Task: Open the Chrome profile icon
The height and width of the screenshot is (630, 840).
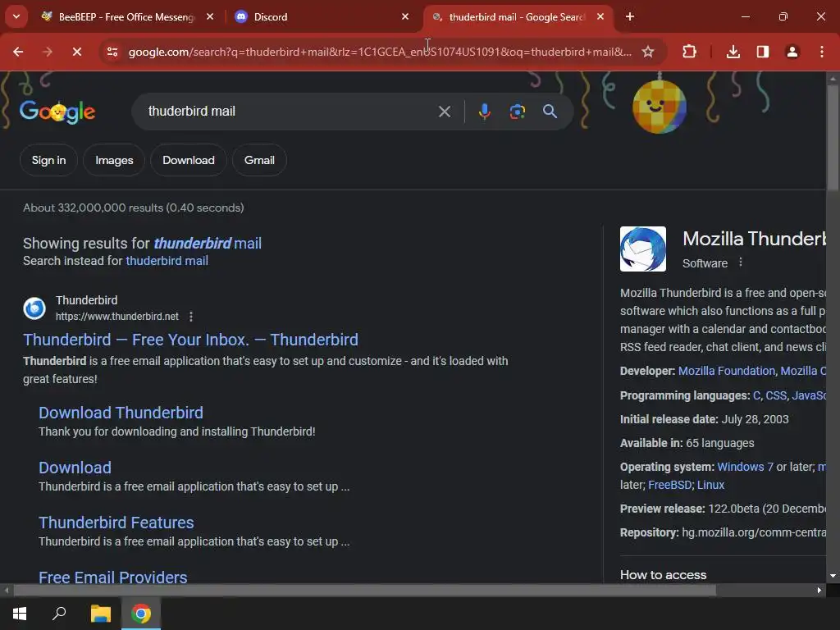Action: pos(792,52)
